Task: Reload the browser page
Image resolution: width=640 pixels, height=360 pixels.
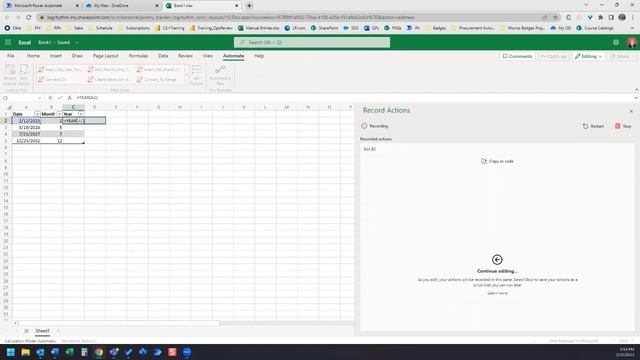Action: [29, 18]
